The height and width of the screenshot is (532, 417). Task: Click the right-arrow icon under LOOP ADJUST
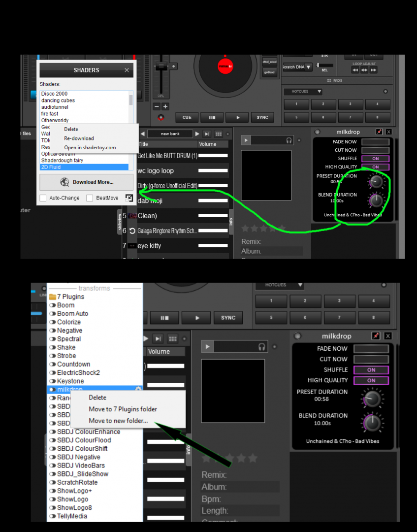[x=373, y=70]
